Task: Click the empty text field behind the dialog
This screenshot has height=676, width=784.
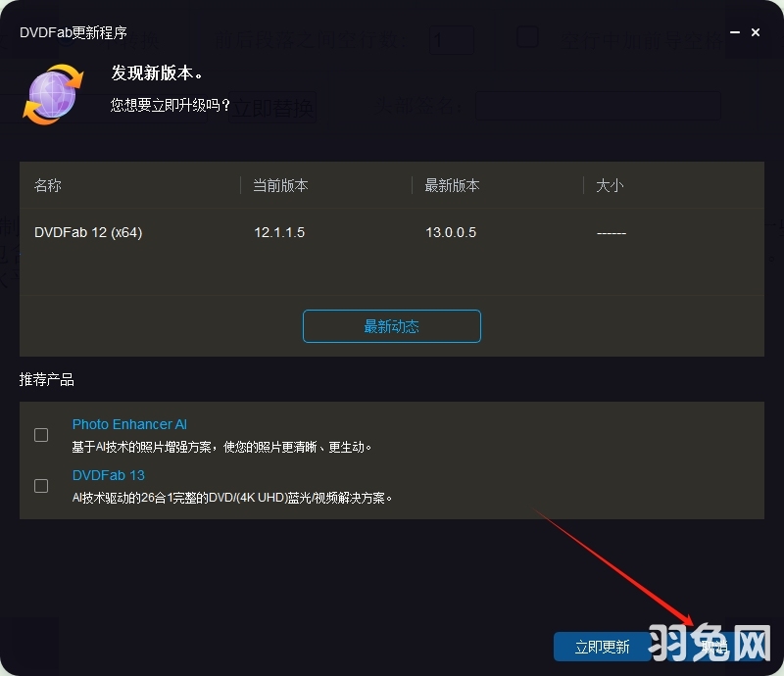Action: pyautogui.click(x=597, y=106)
